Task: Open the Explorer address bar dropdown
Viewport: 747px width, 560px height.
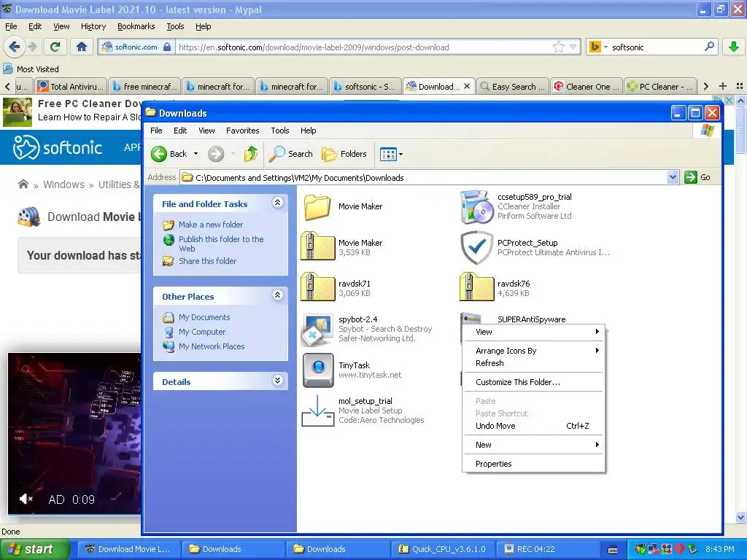Action: coord(672,177)
